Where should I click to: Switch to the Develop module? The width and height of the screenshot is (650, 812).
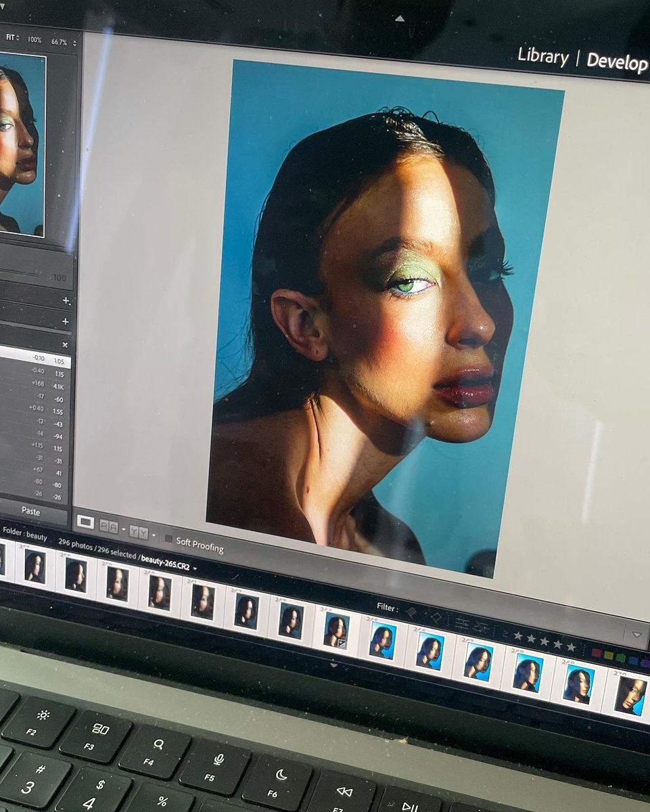click(616, 61)
